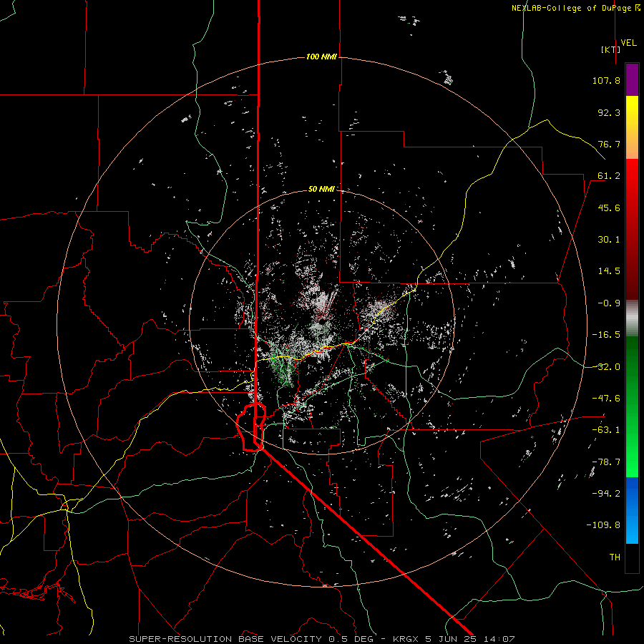This screenshot has height=644, width=644.
Task: Click the 76.7 velocity scale value
Action: (609, 144)
